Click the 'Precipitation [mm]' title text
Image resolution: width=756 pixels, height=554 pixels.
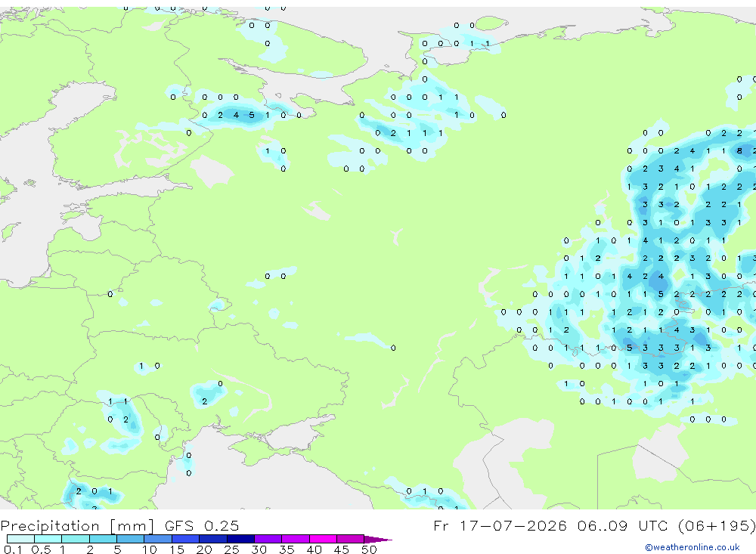pos(77,525)
